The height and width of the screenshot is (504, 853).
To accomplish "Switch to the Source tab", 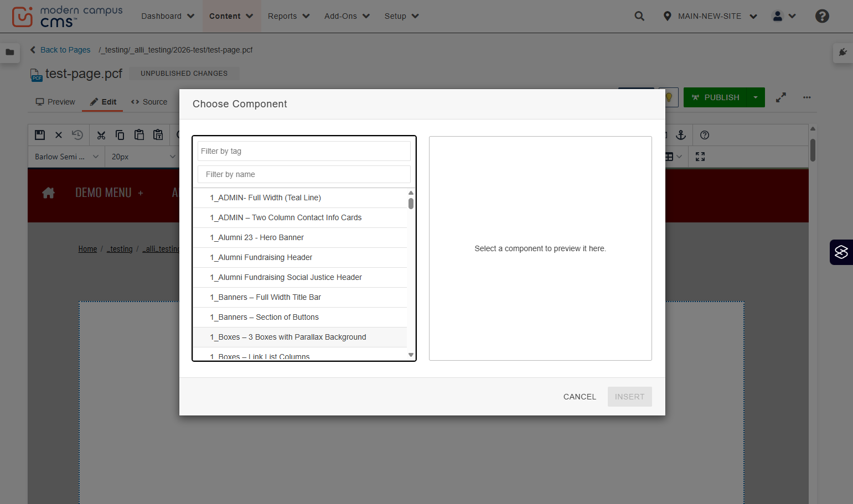I will [x=149, y=102].
